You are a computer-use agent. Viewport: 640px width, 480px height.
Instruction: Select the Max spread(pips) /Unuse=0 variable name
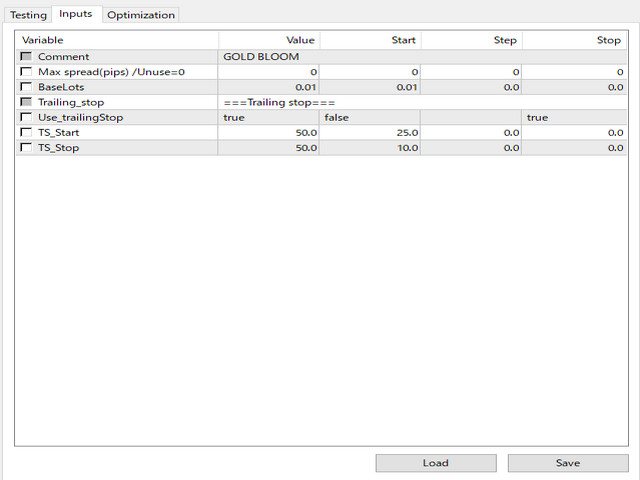click(x=111, y=72)
